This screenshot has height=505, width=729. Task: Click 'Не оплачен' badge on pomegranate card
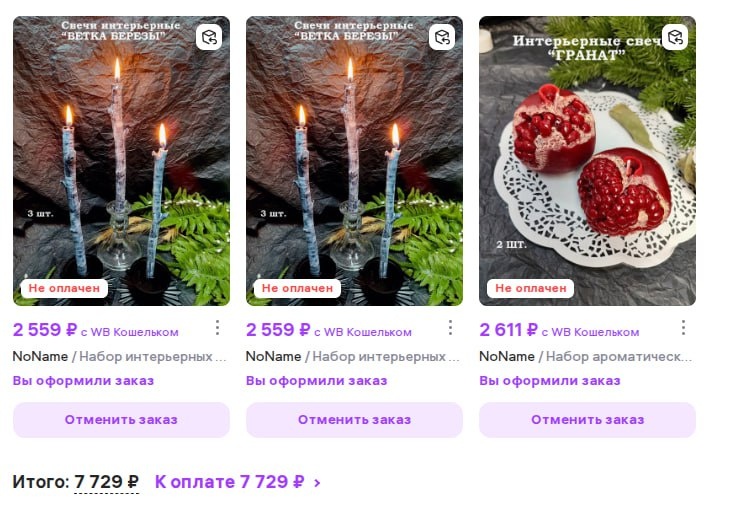coord(530,288)
